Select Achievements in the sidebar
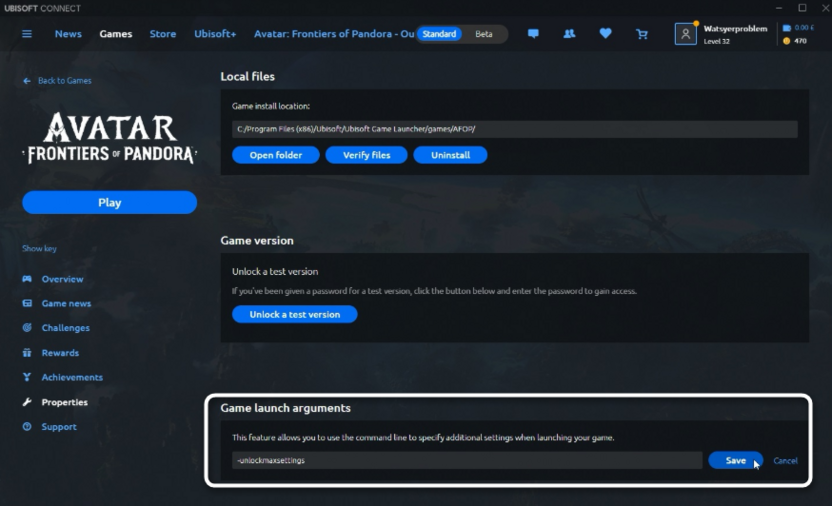832x506 pixels. click(x=72, y=377)
